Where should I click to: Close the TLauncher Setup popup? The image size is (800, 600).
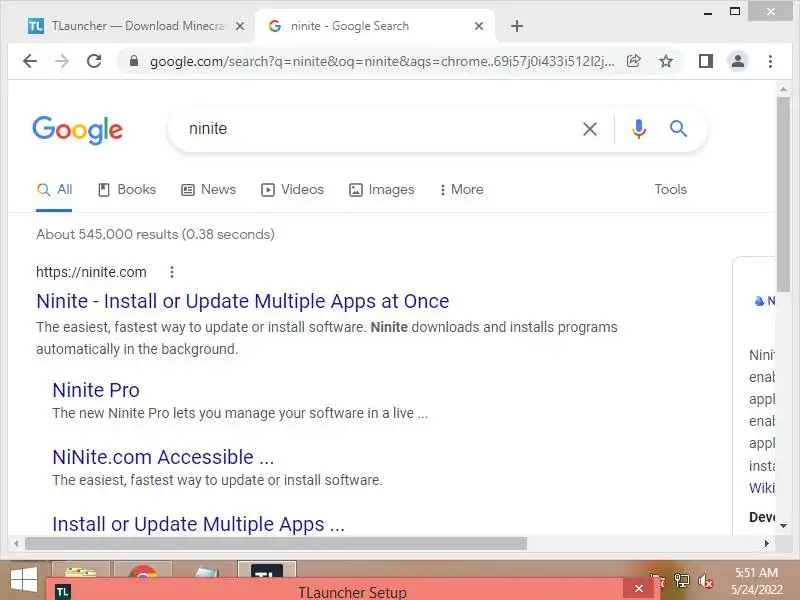639,589
